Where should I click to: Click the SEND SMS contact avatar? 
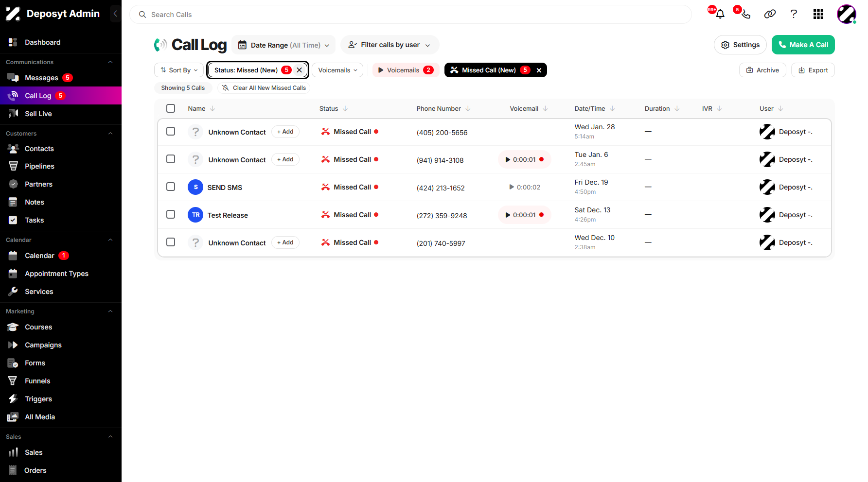click(195, 187)
